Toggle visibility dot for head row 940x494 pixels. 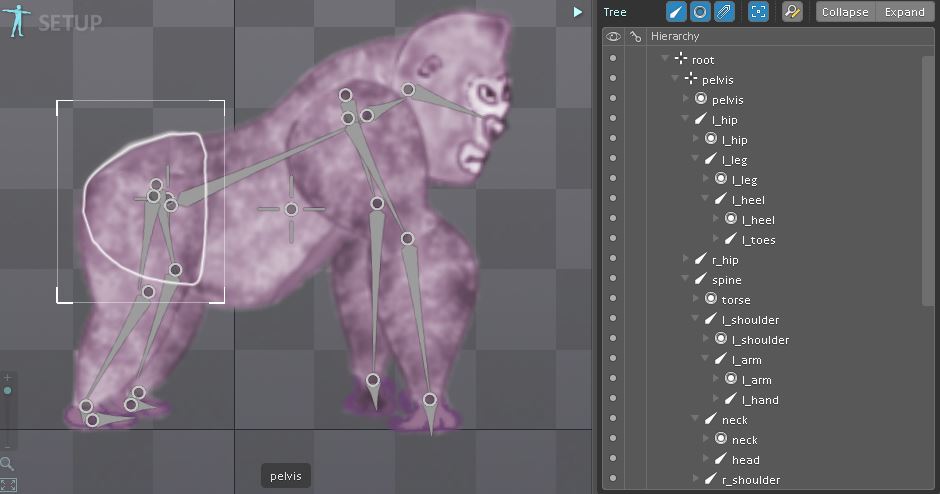pyautogui.click(x=613, y=459)
